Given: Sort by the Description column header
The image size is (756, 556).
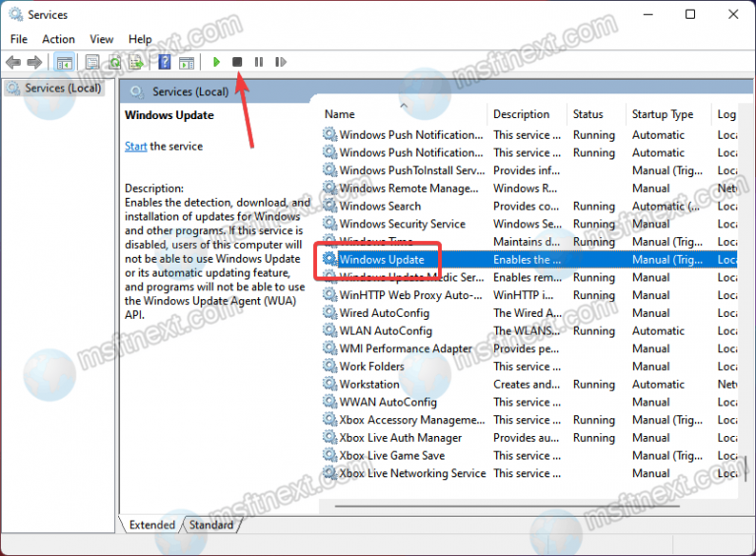Looking at the screenshot, I should pyautogui.click(x=521, y=114).
